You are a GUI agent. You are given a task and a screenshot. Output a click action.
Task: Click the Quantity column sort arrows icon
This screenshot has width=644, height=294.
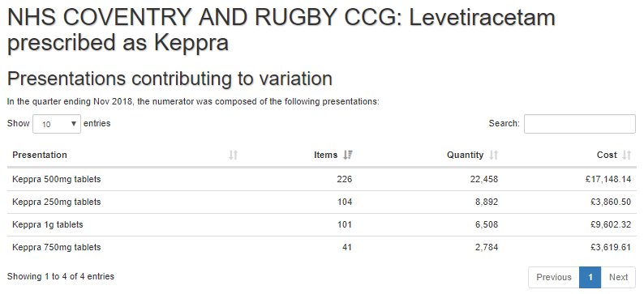[x=494, y=155]
